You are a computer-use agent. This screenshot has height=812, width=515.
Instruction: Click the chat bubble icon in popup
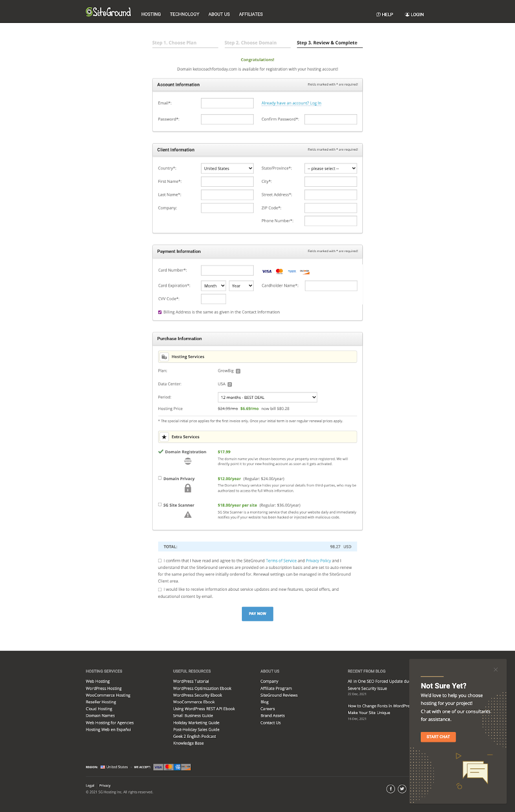[x=475, y=771]
